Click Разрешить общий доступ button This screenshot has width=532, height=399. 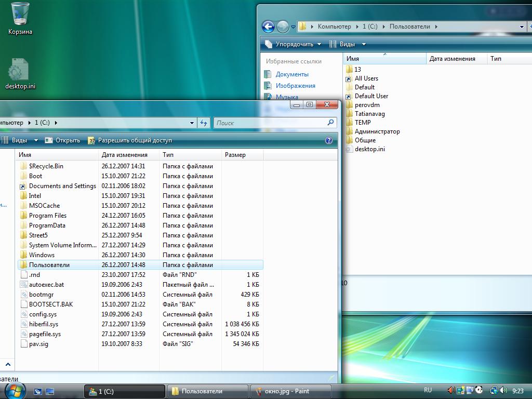(x=130, y=140)
